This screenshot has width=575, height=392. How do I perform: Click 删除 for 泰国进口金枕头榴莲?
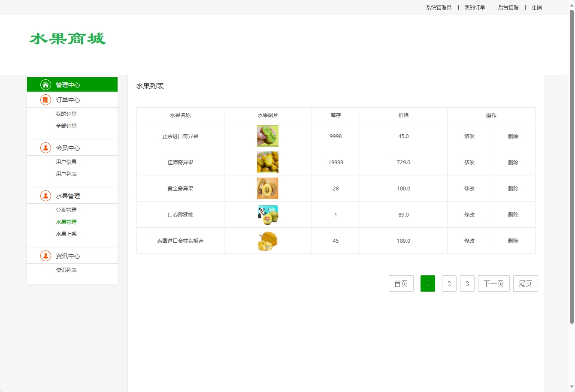513,241
